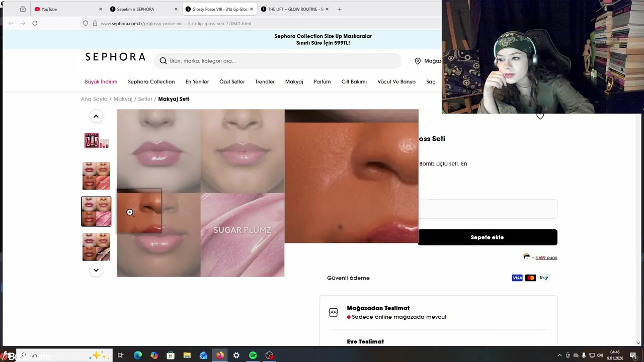Open the Büyük İndirim menu
The width and height of the screenshot is (644, 362).
click(101, 81)
